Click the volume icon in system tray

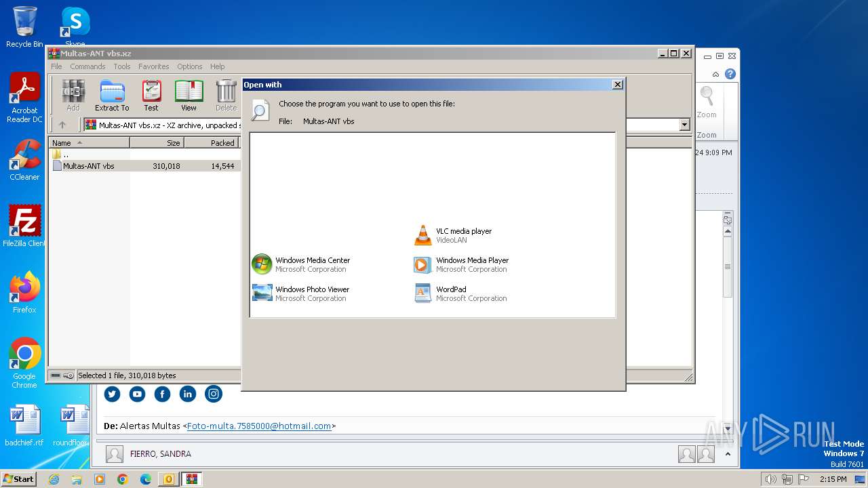770,479
